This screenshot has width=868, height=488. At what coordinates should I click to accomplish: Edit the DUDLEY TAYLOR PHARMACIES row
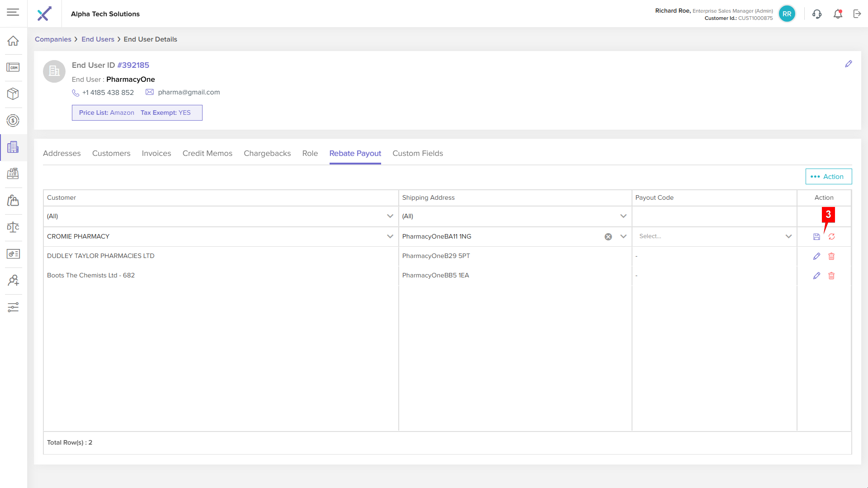tap(816, 256)
